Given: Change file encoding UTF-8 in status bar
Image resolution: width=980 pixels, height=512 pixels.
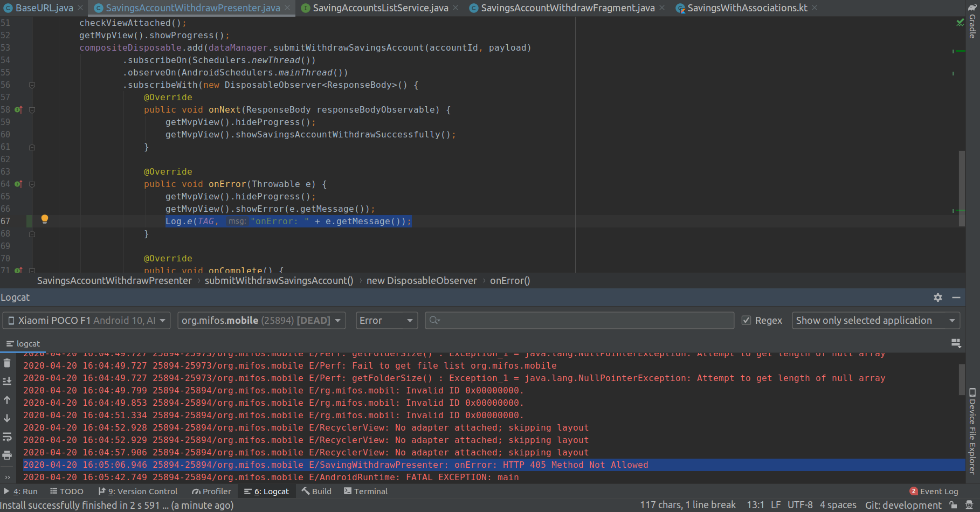Looking at the screenshot, I should pos(800,505).
